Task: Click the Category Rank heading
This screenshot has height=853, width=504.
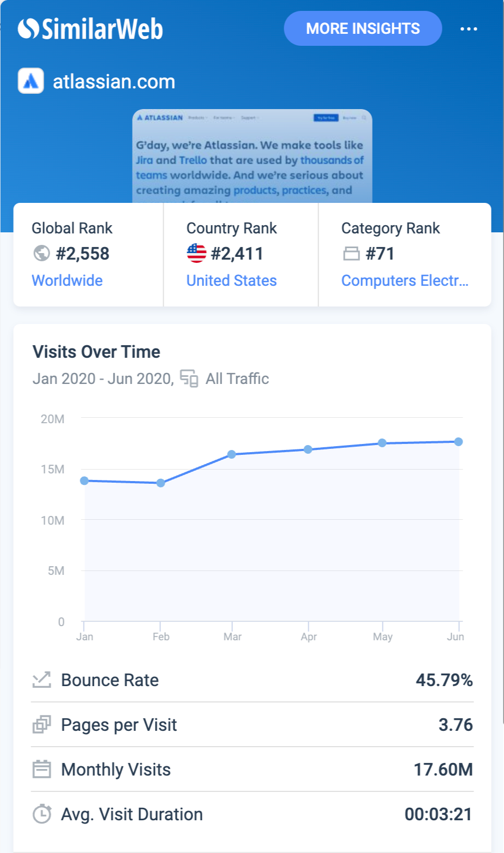Action: 391,229
